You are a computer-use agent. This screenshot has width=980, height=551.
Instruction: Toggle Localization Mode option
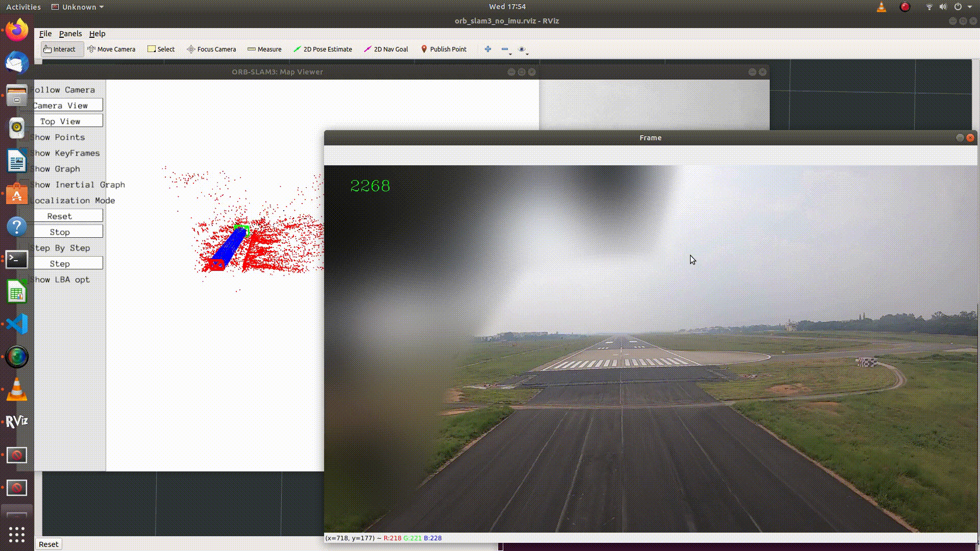(x=72, y=201)
